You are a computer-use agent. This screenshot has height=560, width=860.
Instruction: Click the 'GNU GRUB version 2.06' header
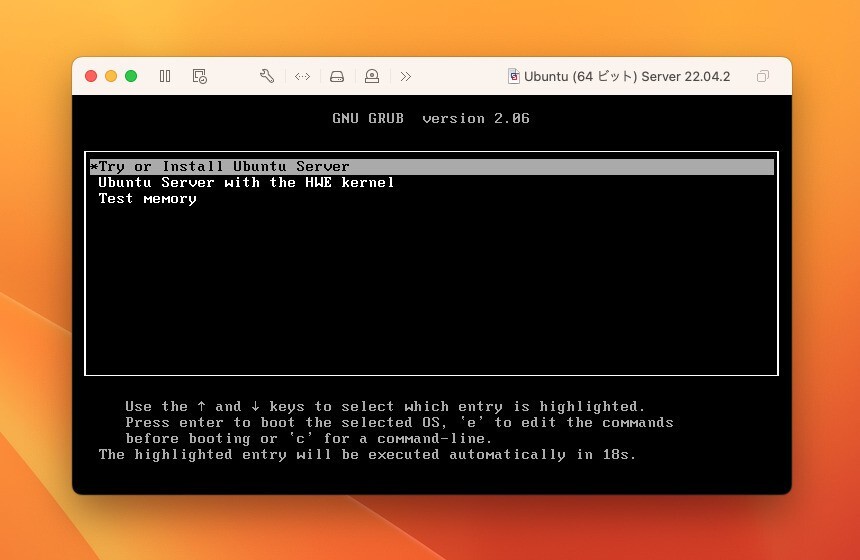[x=431, y=118]
